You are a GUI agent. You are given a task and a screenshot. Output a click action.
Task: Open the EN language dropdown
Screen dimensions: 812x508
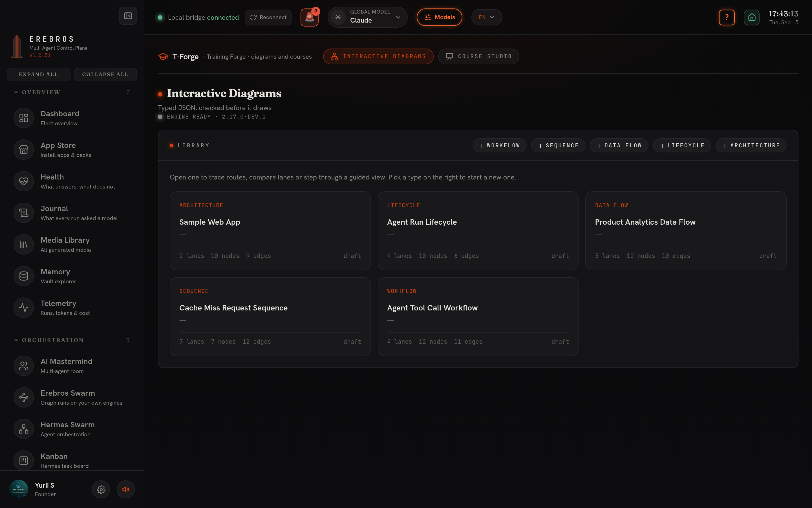tap(487, 17)
